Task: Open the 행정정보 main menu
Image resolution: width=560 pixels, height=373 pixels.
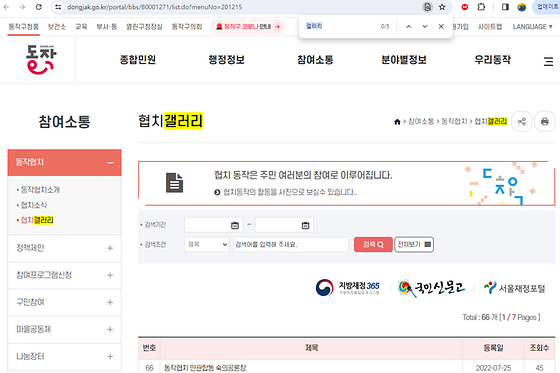Action: coord(226,60)
